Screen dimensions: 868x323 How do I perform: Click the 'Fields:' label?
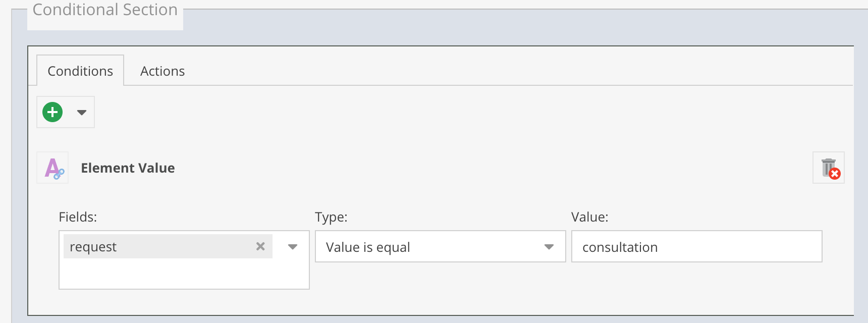(x=78, y=217)
